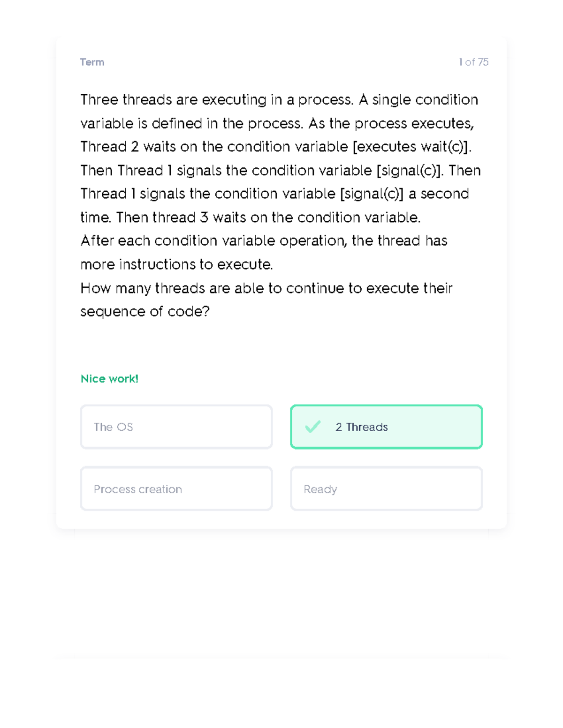Select the 2 Threads label text

(x=361, y=427)
